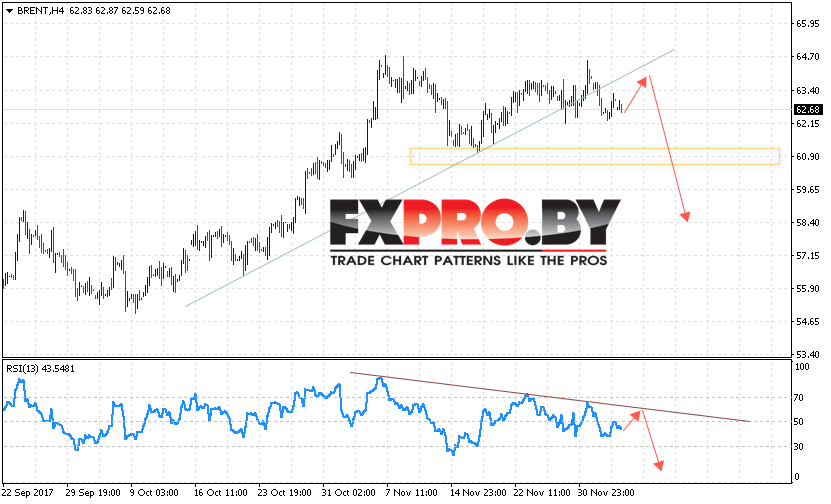The height and width of the screenshot is (504, 831).
Task: Select the current price tag 62.68
Action: point(808,110)
